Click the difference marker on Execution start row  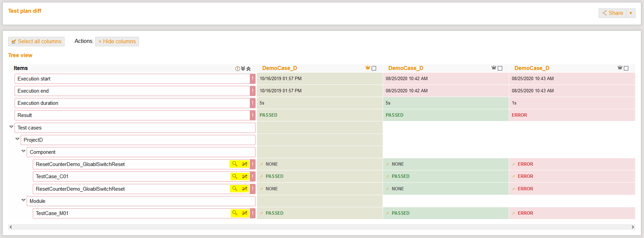pyautogui.click(x=253, y=79)
